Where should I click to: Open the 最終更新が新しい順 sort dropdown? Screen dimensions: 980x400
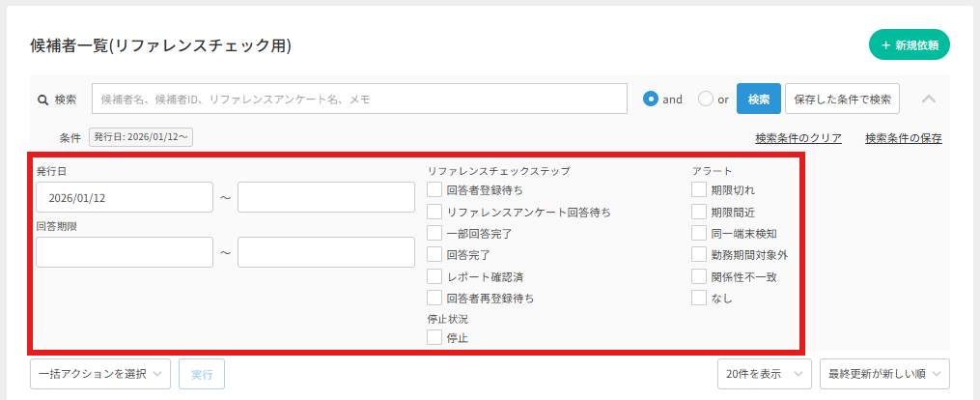pyautogui.click(x=883, y=374)
